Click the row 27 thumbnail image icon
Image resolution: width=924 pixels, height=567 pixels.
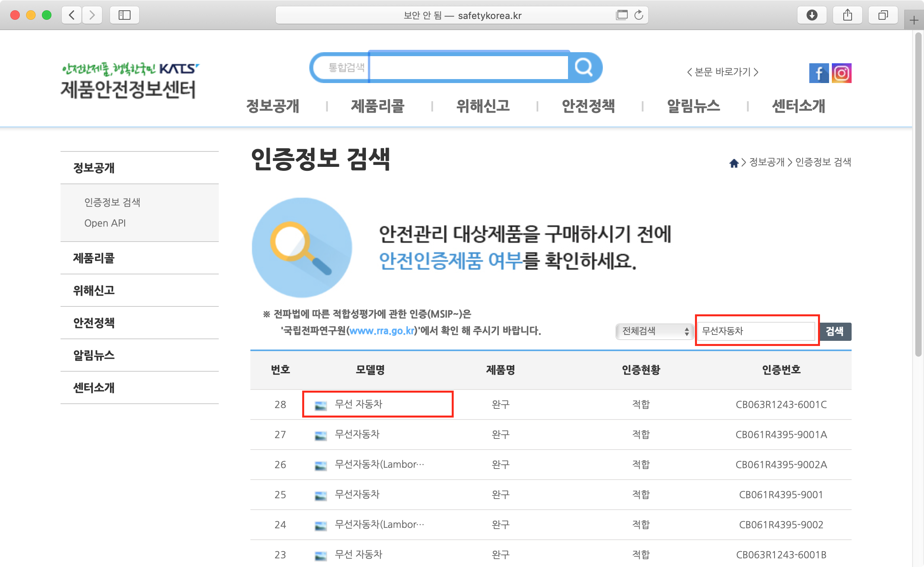(x=320, y=436)
